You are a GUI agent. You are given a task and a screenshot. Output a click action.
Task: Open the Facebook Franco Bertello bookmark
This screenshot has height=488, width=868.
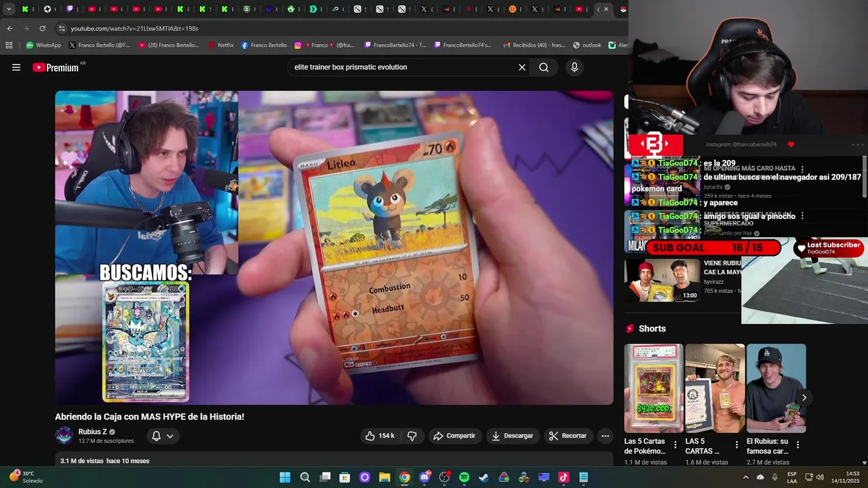pyautogui.click(x=264, y=45)
